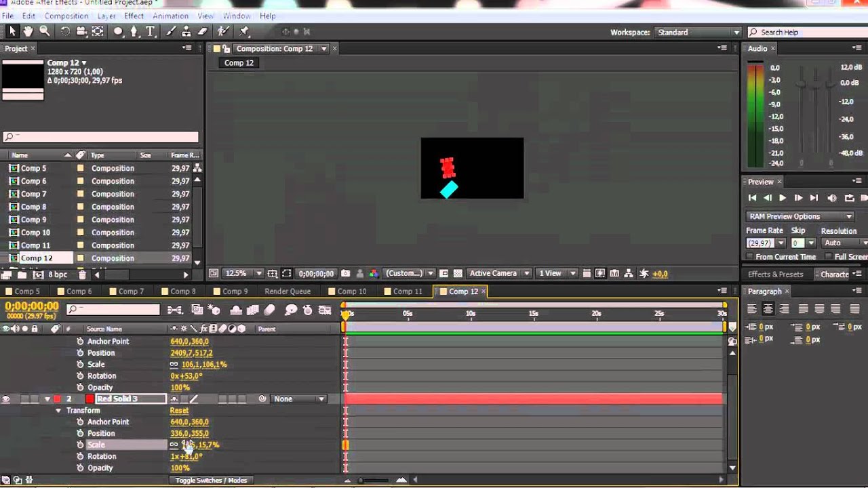The image size is (868, 488).
Task: Select the Ellipse shape tool
Action: [118, 31]
